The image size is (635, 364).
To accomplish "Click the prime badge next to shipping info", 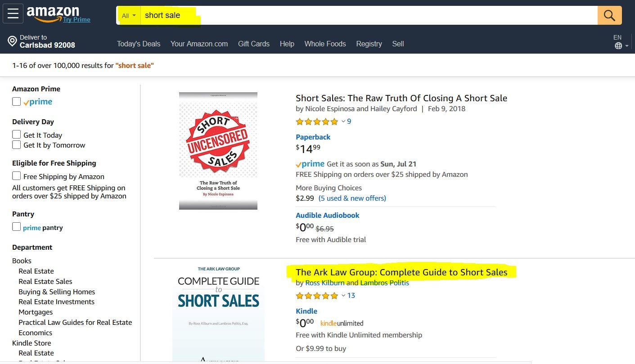I will [x=310, y=163].
